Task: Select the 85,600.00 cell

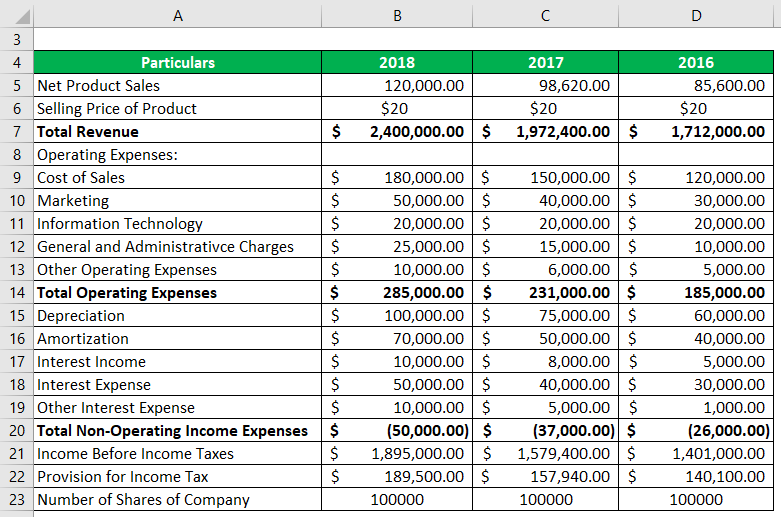Action: [x=696, y=85]
